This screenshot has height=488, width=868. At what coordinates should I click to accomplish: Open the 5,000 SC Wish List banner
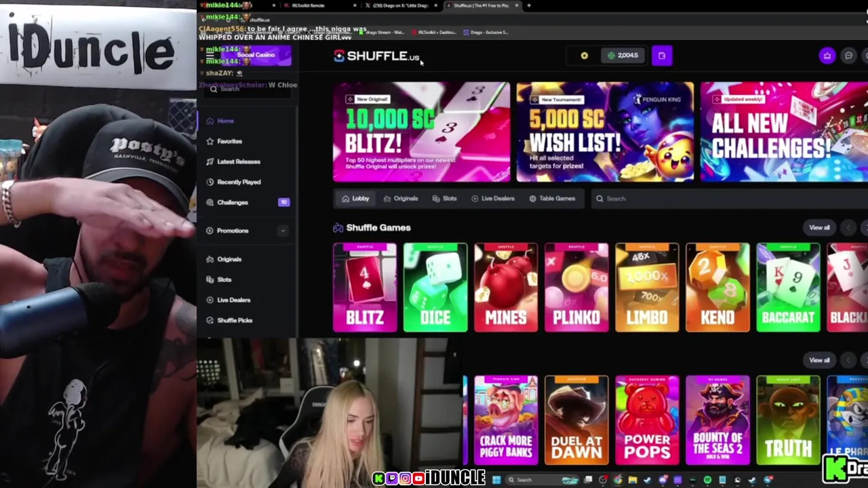[605, 132]
